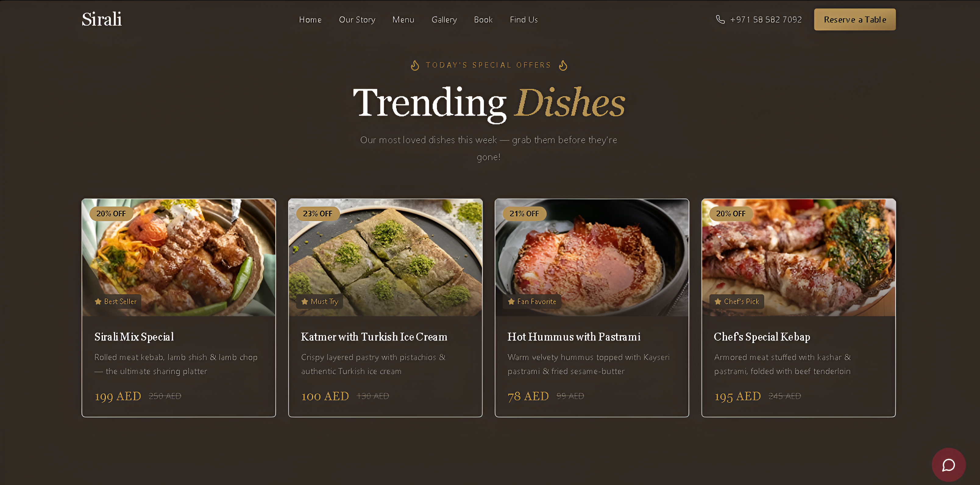Click the Fan Favorite star icon
This screenshot has width=980, height=485.
tap(511, 302)
